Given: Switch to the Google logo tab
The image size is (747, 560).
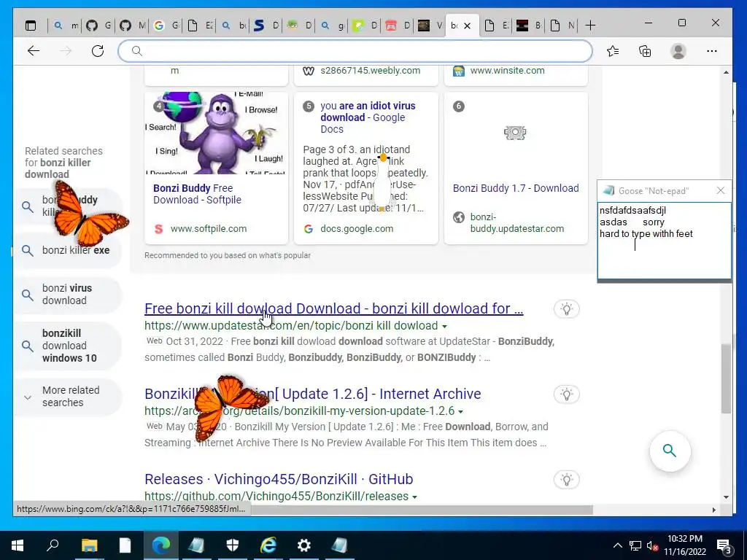Looking at the screenshot, I should click(x=166, y=26).
